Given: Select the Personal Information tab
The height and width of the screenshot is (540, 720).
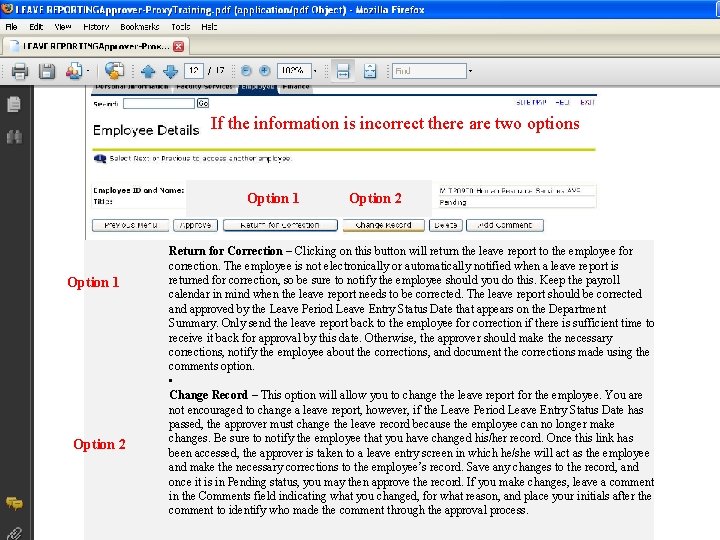Looking at the screenshot, I should 132,88.
